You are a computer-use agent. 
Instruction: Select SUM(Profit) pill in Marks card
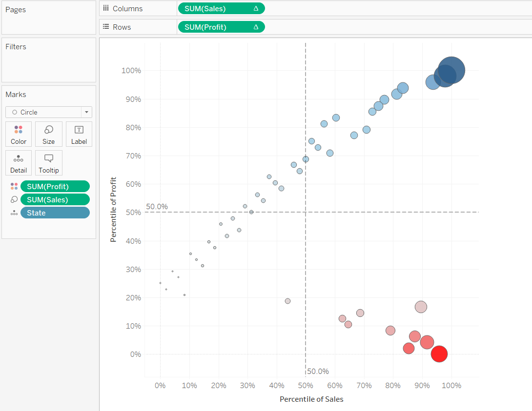[55, 186]
